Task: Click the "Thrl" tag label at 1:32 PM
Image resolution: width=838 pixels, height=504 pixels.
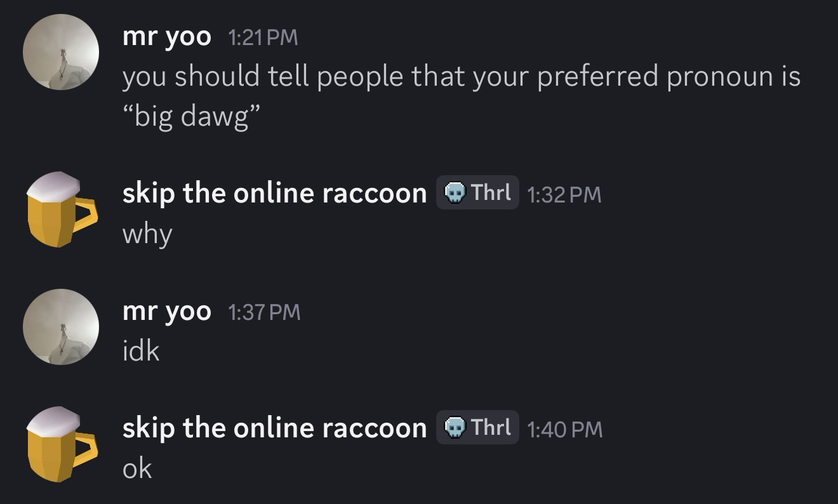Action: pos(491,193)
